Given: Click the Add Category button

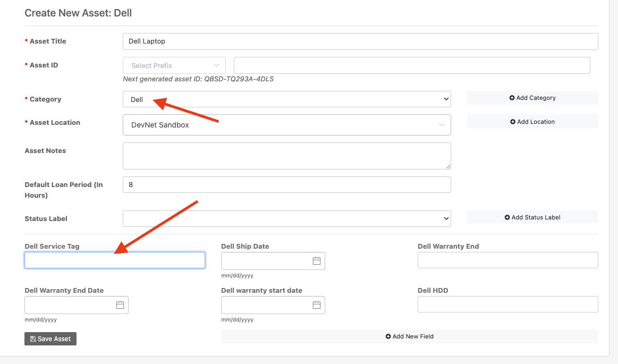Looking at the screenshot, I should click(x=532, y=98).
